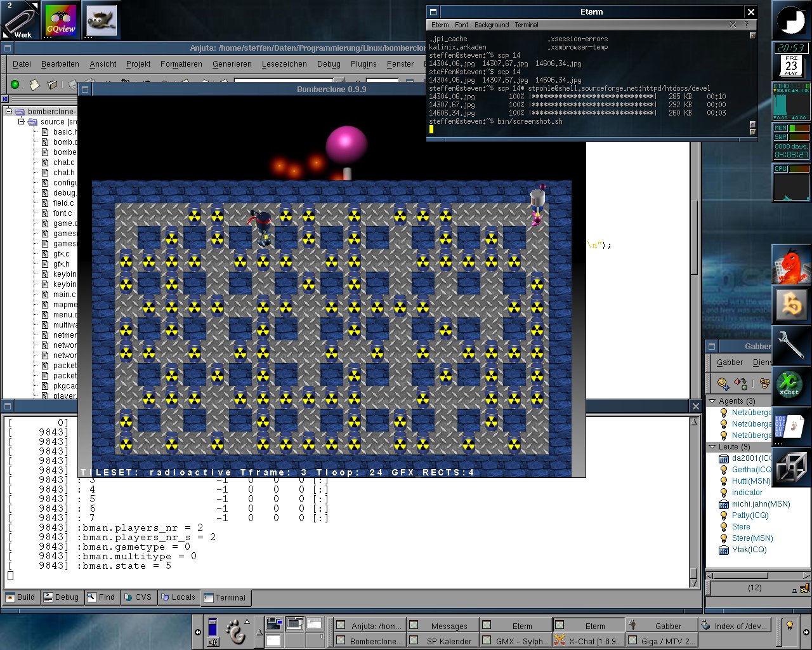Collapse the Leute group in Gabber
This screenshot has width=812, height=650.
point(712,447)
